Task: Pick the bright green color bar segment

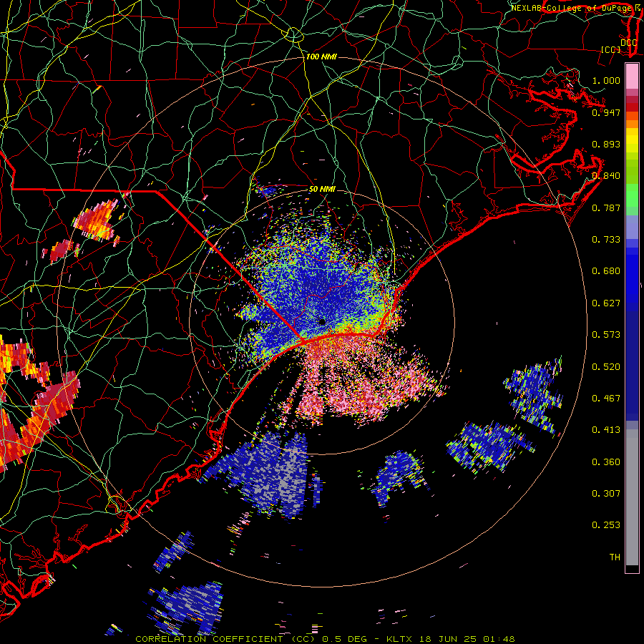Action: (632, 195)
